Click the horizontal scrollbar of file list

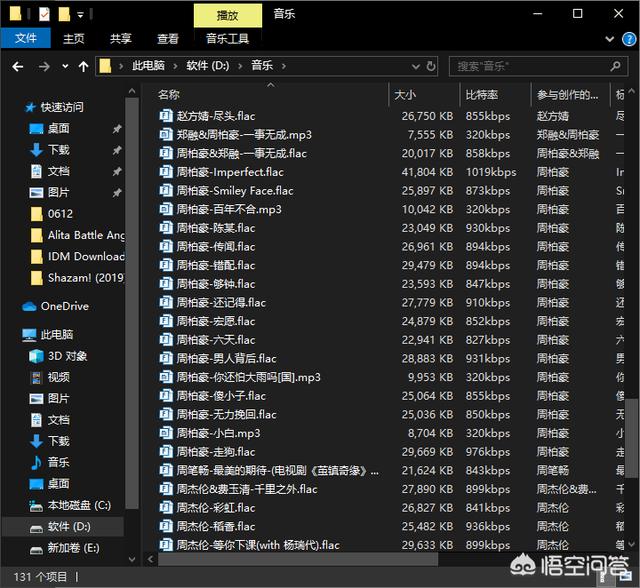point(298,559)
